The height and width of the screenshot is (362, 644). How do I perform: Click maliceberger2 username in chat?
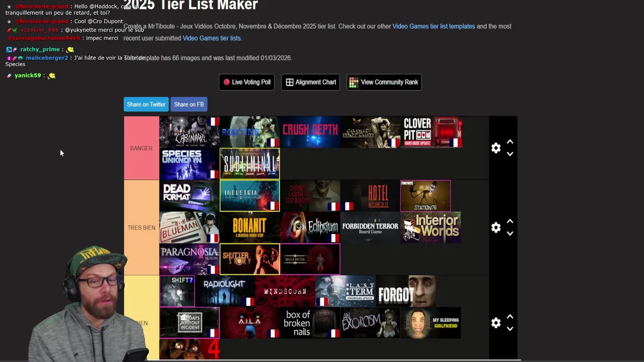[x=47, y=58]
